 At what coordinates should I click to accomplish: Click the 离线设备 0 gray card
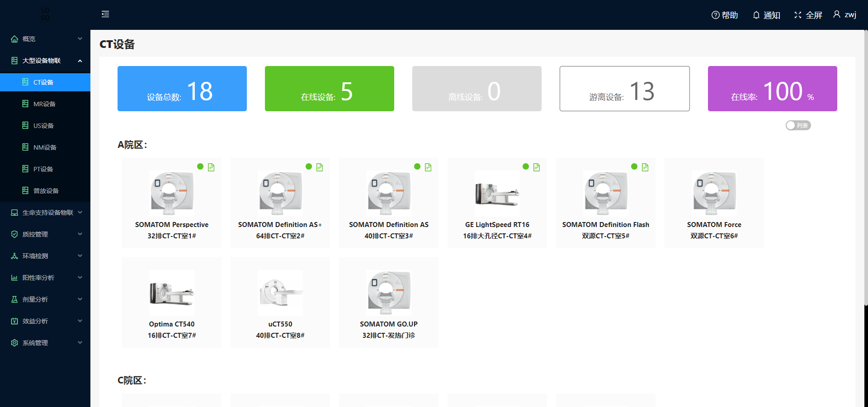tap(477, 89)
